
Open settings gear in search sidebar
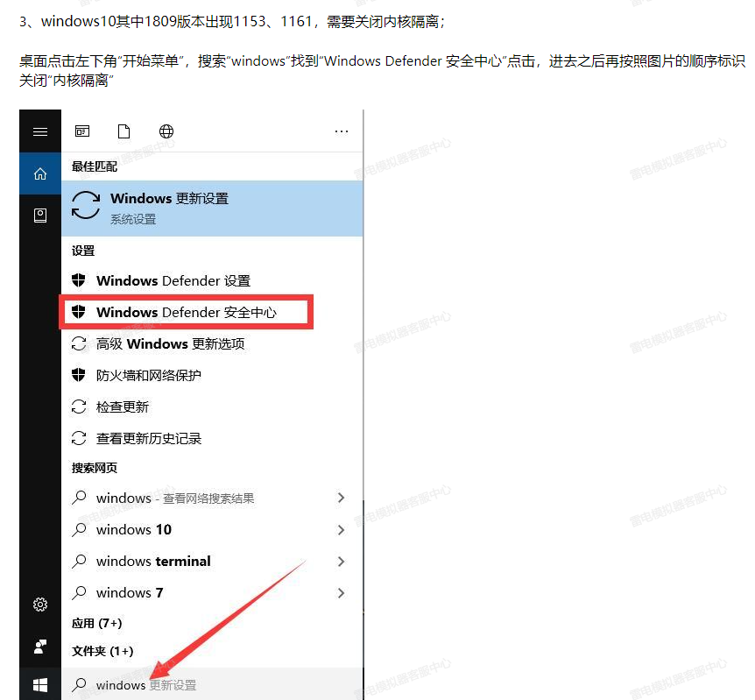[x=40, y=605]
